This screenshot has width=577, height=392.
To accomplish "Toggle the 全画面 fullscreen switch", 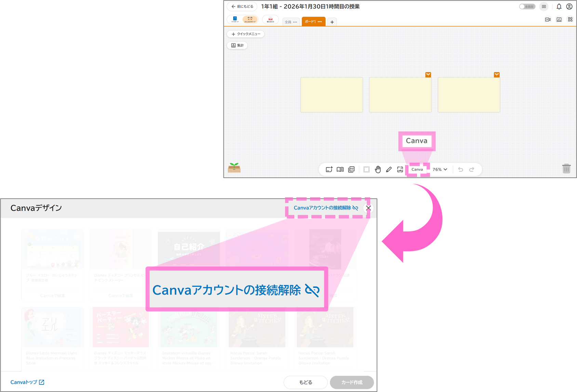I will coord(527,6).
